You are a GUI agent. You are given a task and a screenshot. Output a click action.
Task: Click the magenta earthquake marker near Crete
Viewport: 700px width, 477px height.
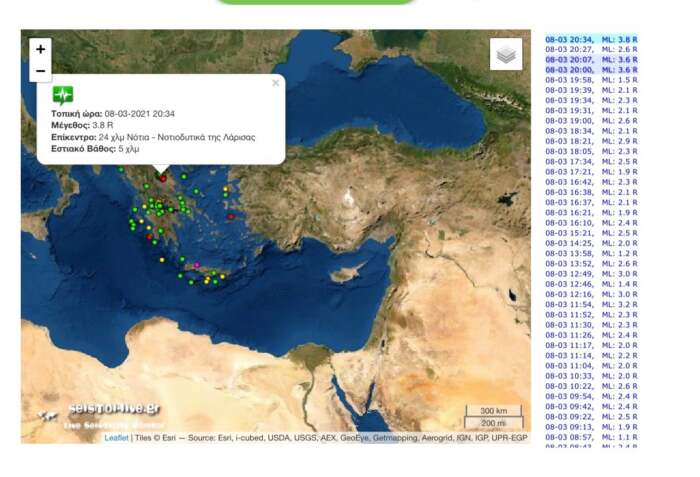coord(197,265)
